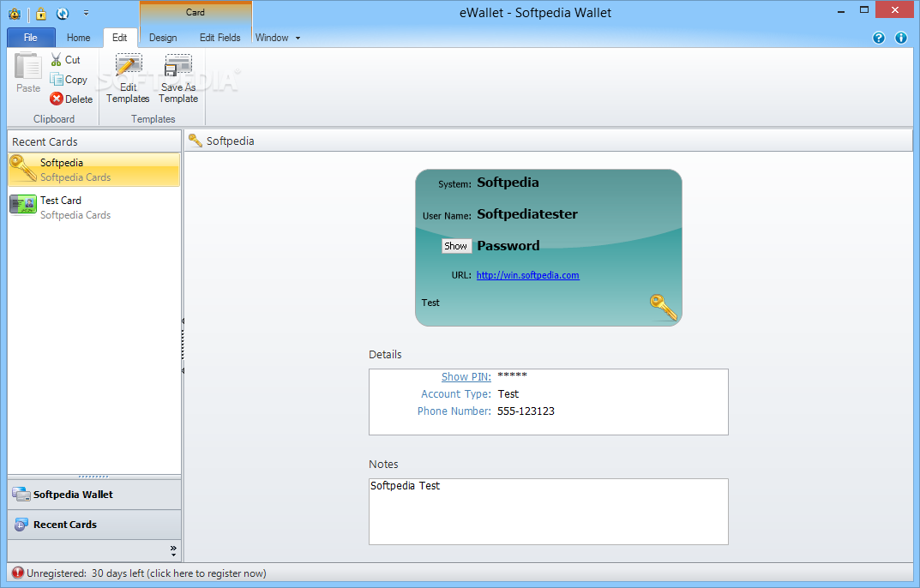Click the sync globe icon in quick access
This screenshot has height=588, width=920.
[x=63, y=13]
